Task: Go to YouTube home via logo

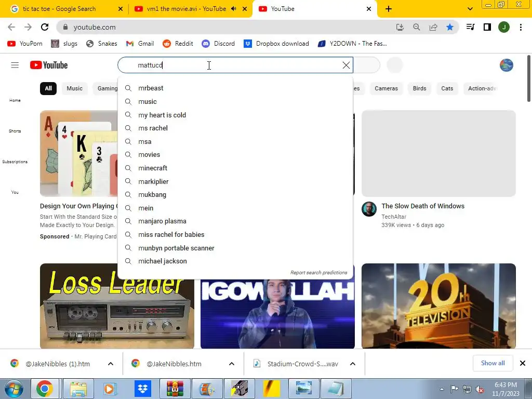Action: [48, 65]
